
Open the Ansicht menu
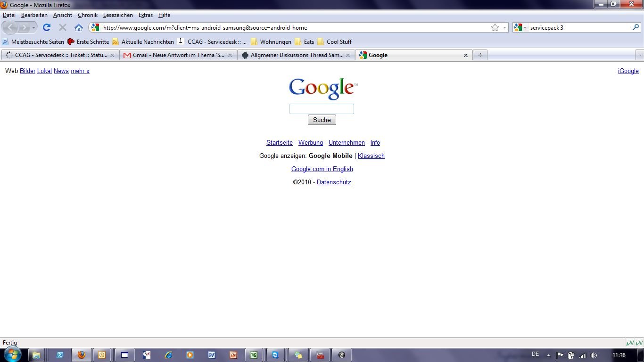pyautogui.click(x=62, y=15)
